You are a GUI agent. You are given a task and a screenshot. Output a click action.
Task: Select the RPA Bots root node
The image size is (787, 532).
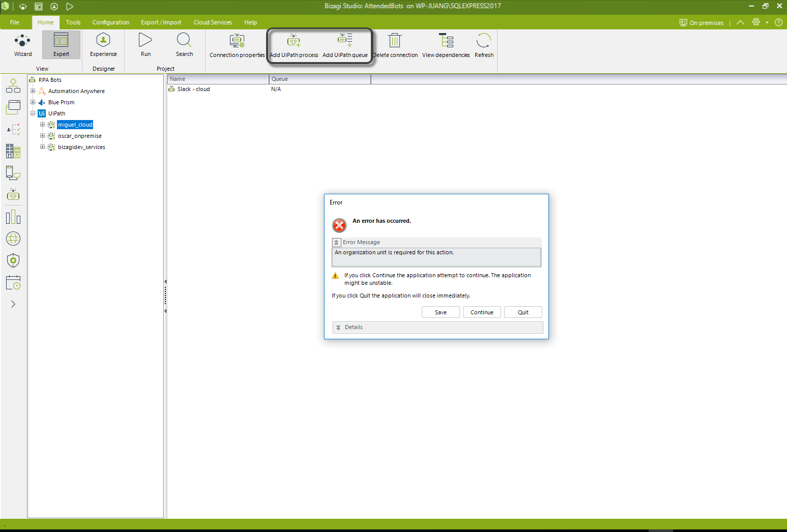(50, 80)
